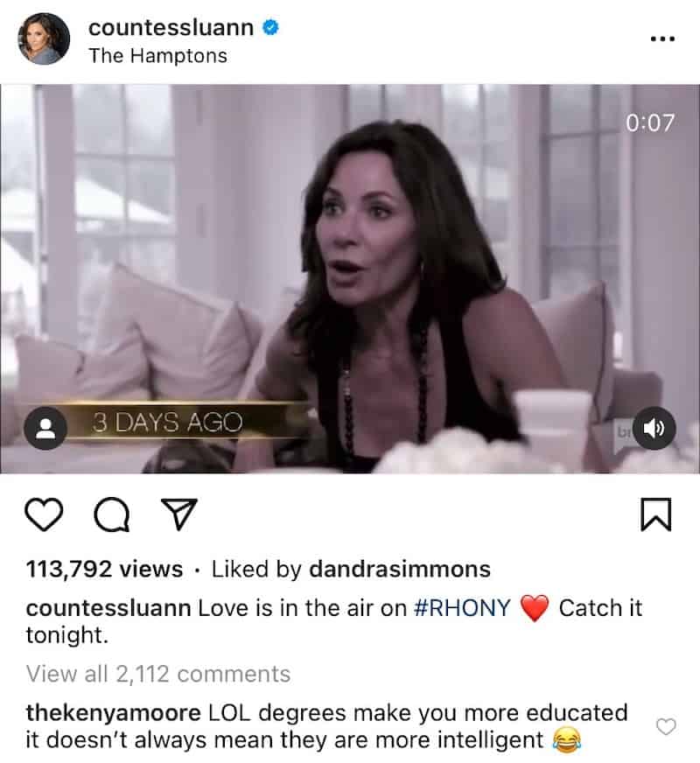Like the post with heart icon
Image resolution: width=700 pixels, height=763 pixels.
click(44, 514)
